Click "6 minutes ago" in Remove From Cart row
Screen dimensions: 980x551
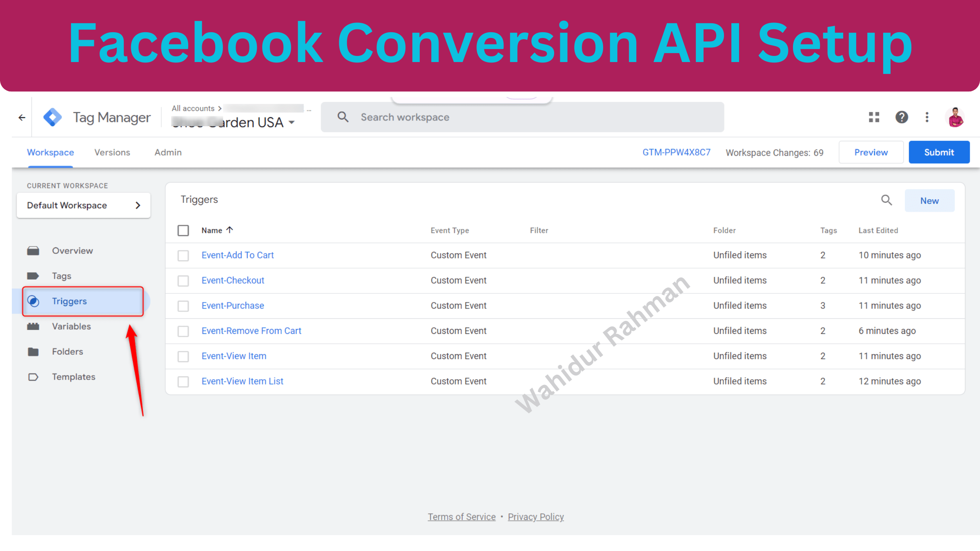tap(887, 331)
